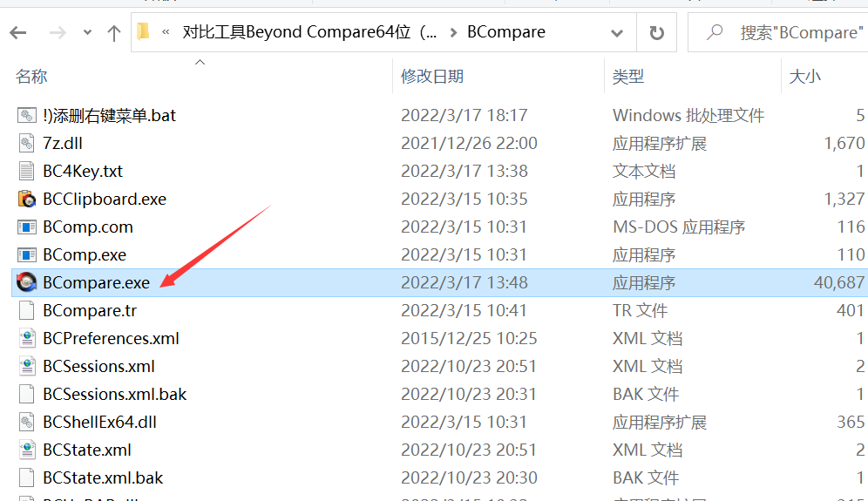The width and height of the screenshot is (868, 501).
Task: Refresh the current folder
Action: [x=656, y=33]
